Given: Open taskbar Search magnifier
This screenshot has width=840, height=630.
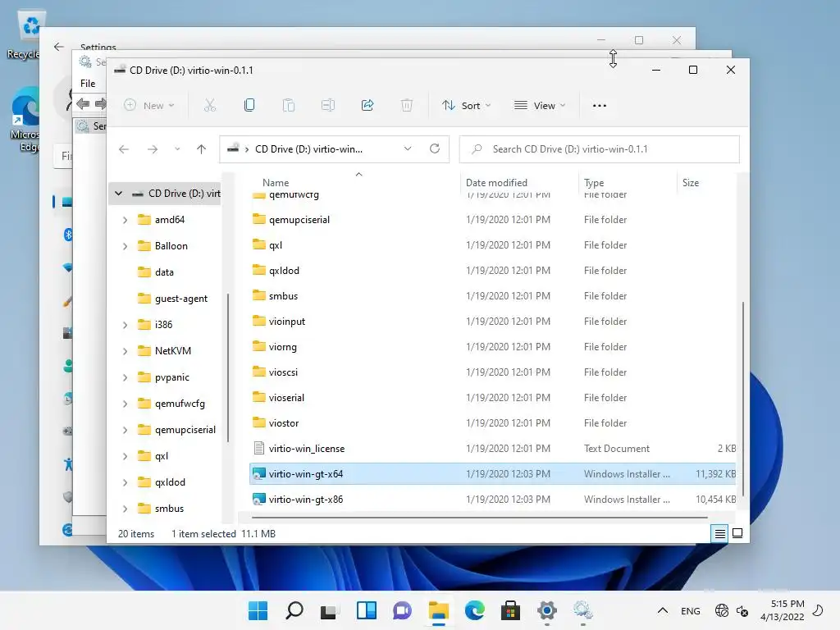Looking at the screenshot, I should (294, 610).
